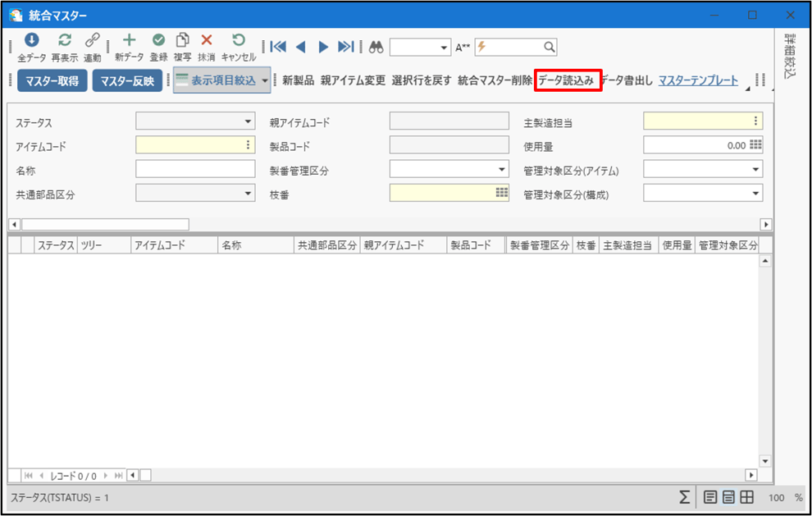The width and height of the screenshot is (812, 516).
Task: Click the データ読込み menu item
Action: point(567,80)
